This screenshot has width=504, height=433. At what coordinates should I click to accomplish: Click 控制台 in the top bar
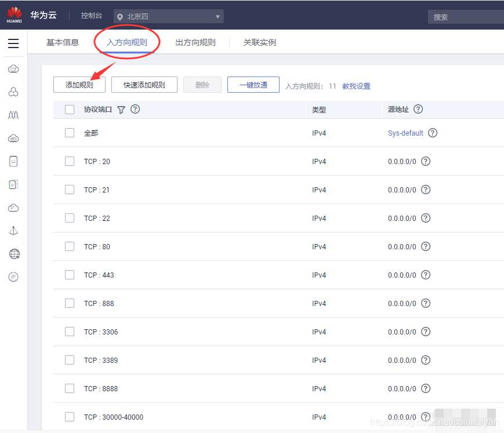coord(91,16)
